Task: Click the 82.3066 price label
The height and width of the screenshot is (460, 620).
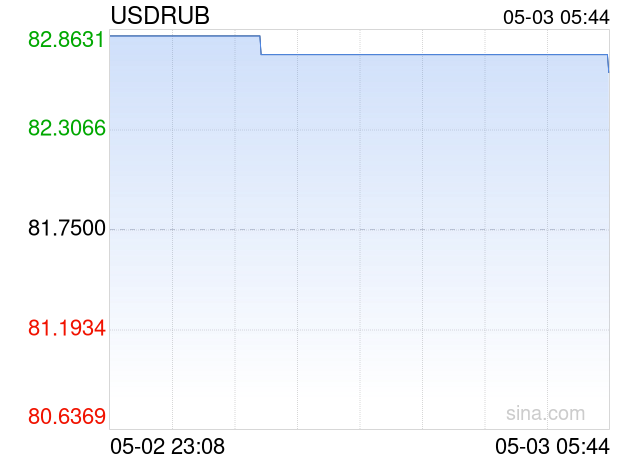Action: pyautogui.click(x=66, y=128)
